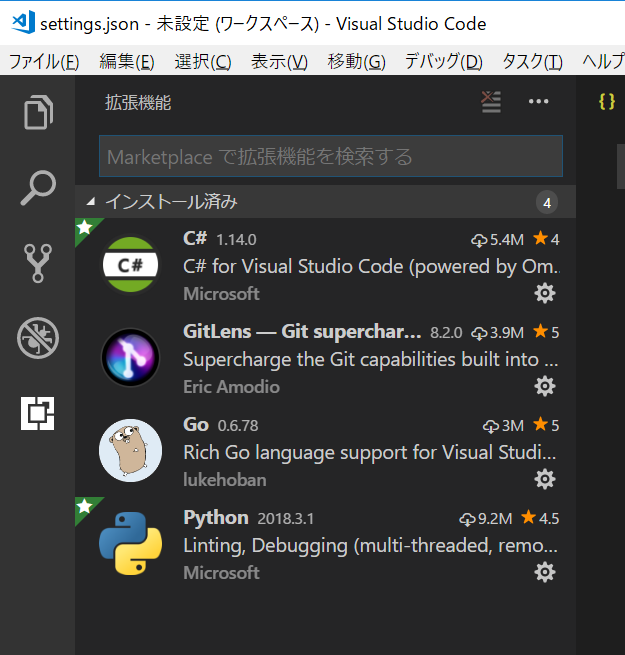Select the GitLens extension title
The height and width of the screenshot is (655, 625).
point(302,332)
